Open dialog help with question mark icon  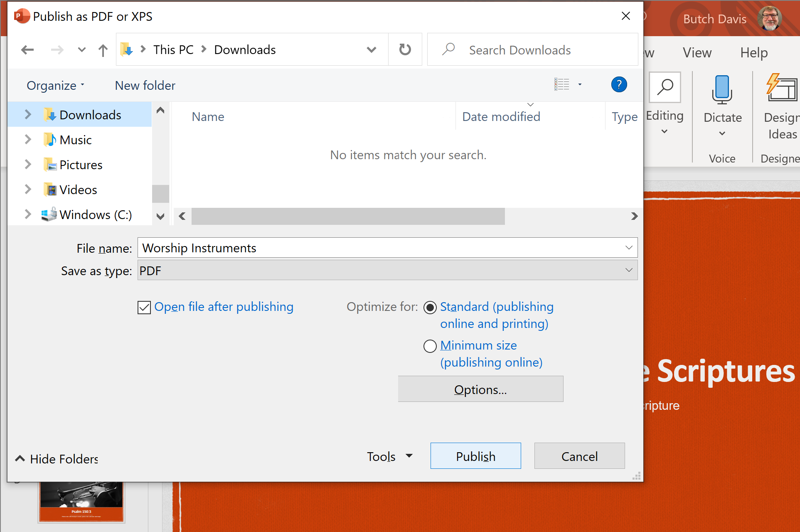[x=619, y=84]
